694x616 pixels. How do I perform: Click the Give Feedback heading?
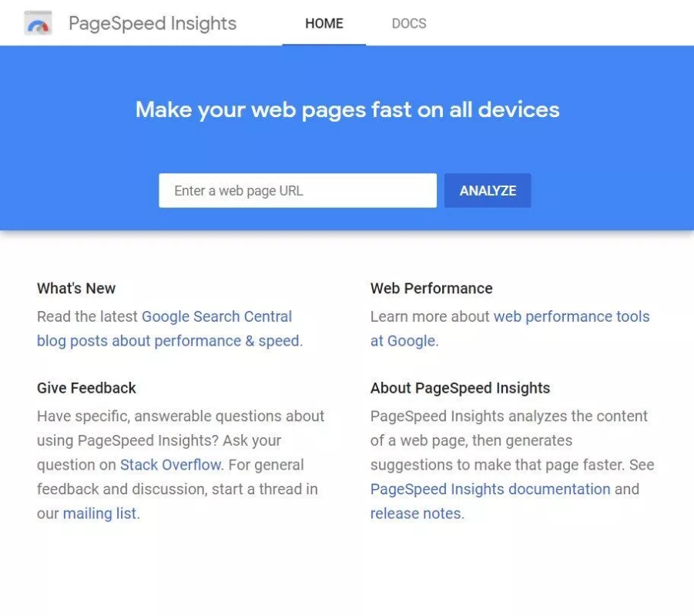[86, 388]
